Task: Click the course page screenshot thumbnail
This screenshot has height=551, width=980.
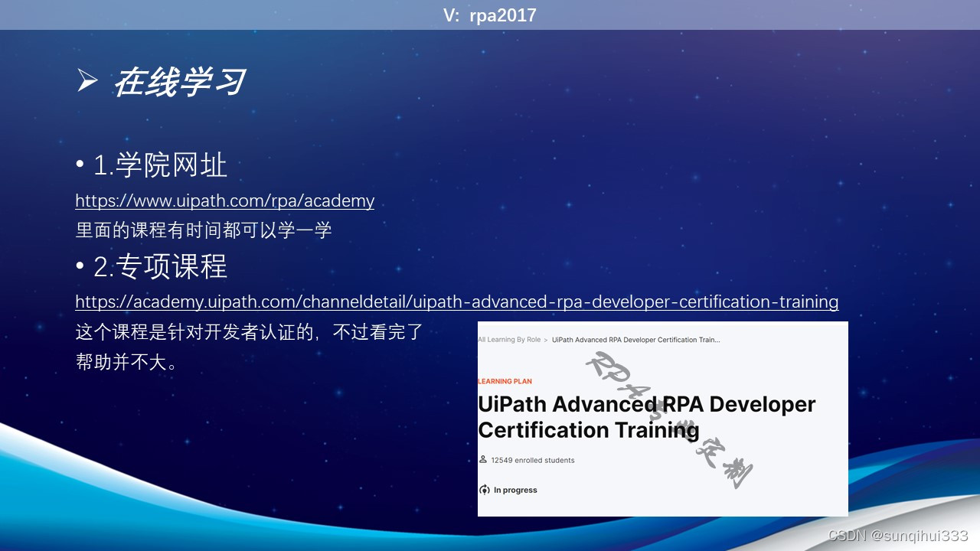Action: pyautogui.click(x=663, y=419)
